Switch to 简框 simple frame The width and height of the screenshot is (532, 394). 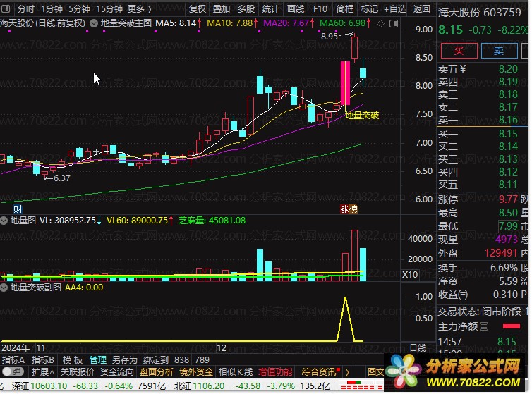coord(345,9)
